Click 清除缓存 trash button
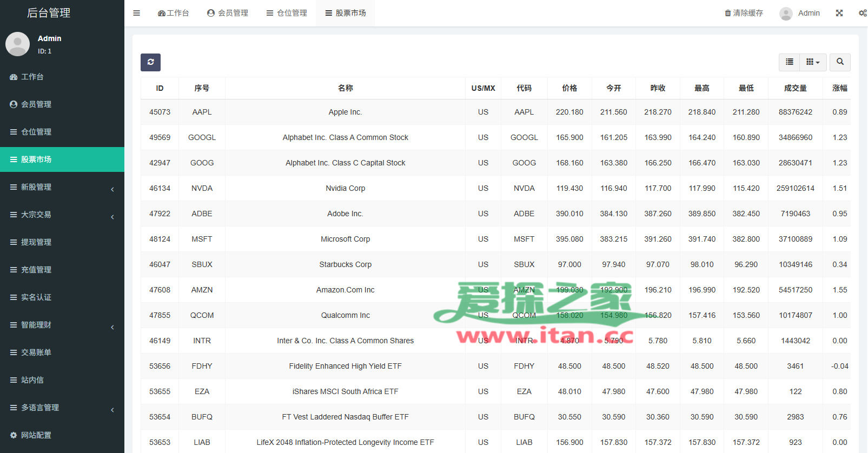 pyautogui.click(x=744, y=13)
